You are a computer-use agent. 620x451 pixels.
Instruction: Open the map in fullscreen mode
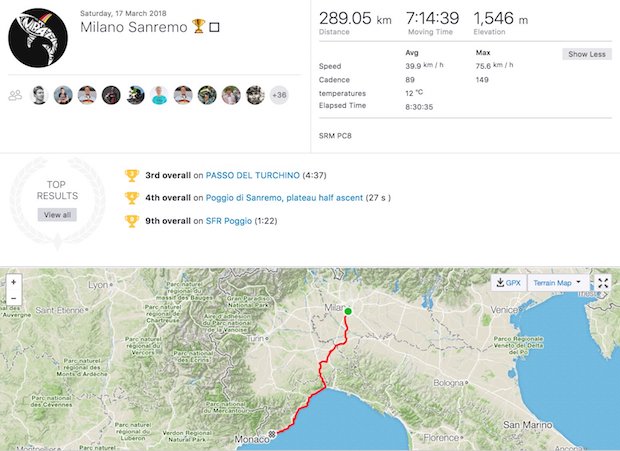point(603,283)
